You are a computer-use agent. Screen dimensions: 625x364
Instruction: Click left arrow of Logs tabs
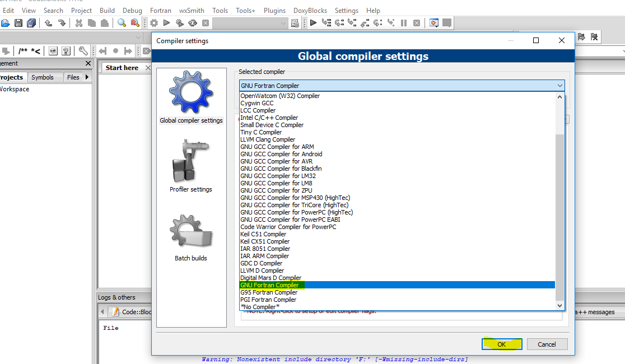(102, 312)
